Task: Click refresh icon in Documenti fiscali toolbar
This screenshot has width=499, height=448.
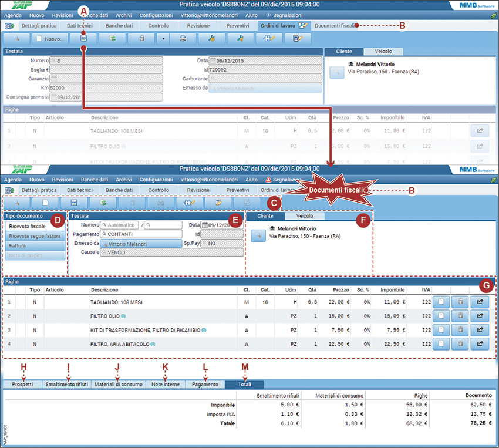Action: click(x=103, y=203)
